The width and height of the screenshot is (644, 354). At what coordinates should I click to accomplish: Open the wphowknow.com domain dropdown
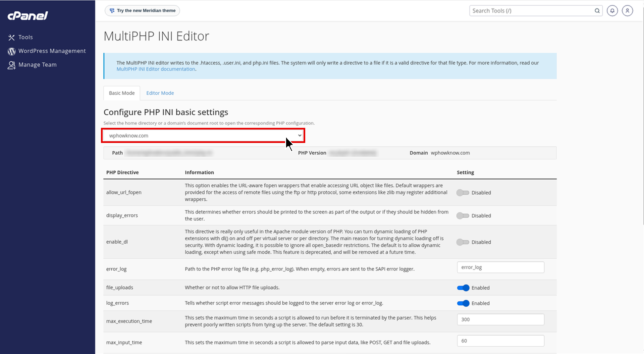(x=203, y=136)
